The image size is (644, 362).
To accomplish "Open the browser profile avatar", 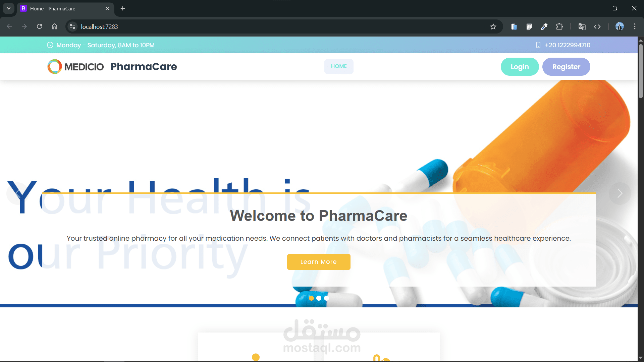I will tap(620, 26).
